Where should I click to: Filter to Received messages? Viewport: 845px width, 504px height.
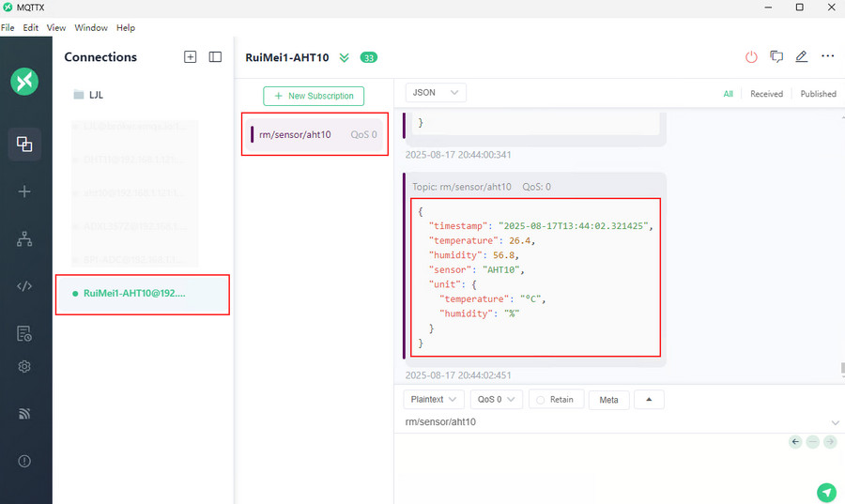pos(766,94)
